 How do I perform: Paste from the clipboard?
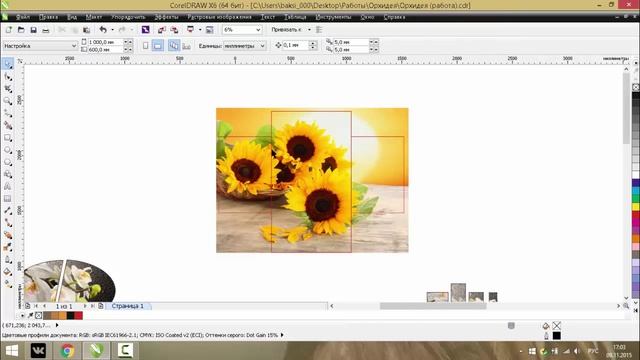pyautogui.click(x=87, y=30)
